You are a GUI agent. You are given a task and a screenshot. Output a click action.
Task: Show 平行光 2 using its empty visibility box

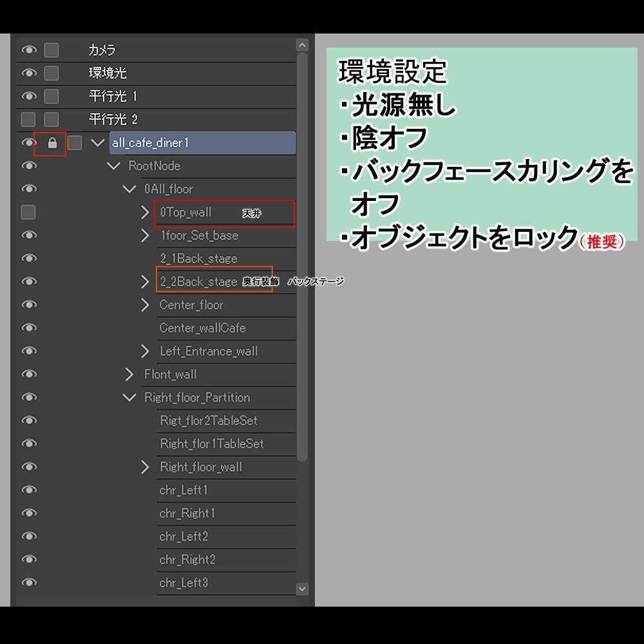[28, 120]
